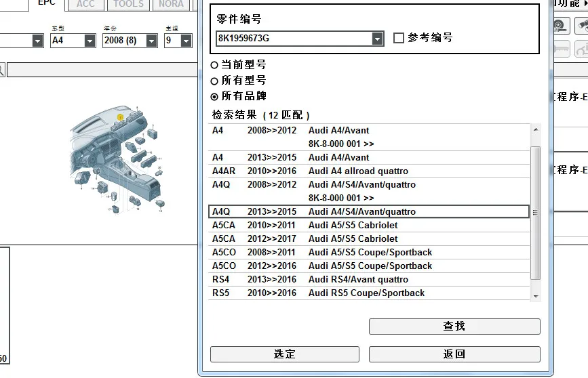This screenshot has width=588, height=378.
Task: Select row A5CA 2012>>2017 Audi A5/S5 Cabriolet
Action: click(x=369, y=238)
